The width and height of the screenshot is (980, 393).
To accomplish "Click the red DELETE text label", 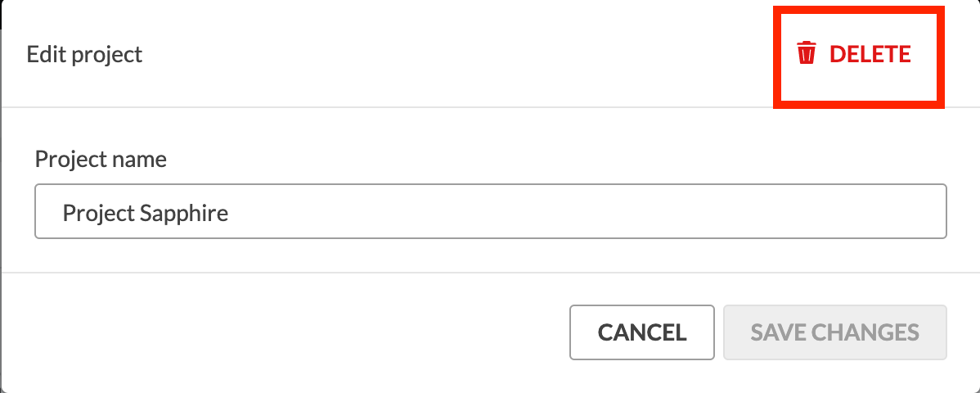I will coord(870,54).
